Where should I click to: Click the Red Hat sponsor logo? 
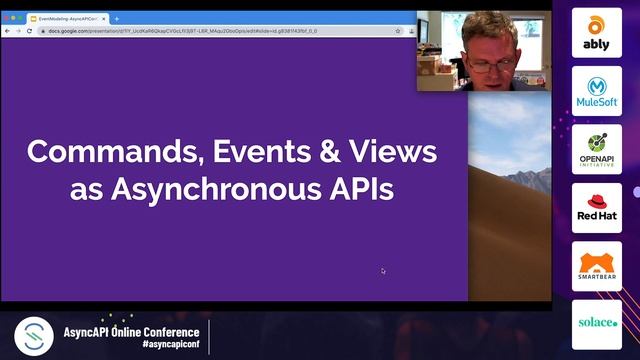597,208
